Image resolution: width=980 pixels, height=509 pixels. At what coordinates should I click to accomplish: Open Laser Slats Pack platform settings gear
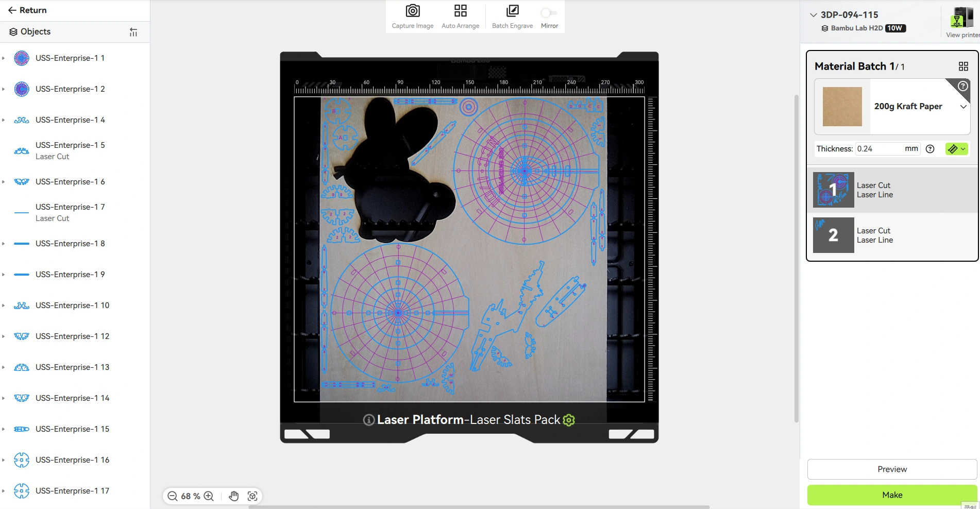[569, 420]
